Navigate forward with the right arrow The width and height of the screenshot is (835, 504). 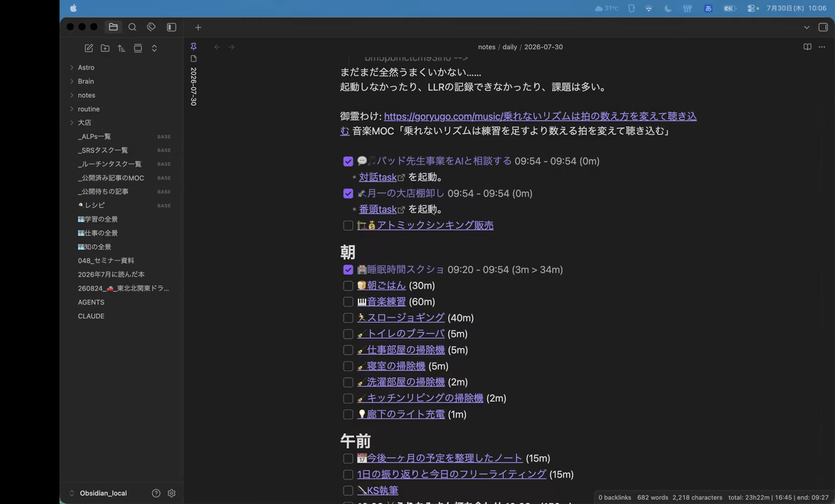pos(232,47)
